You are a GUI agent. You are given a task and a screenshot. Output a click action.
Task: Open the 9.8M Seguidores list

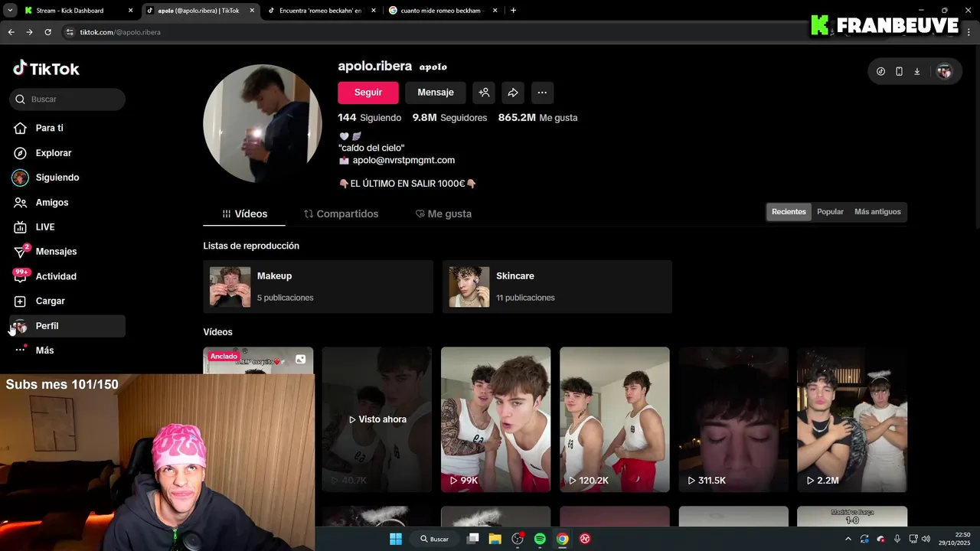click(449, 118)
